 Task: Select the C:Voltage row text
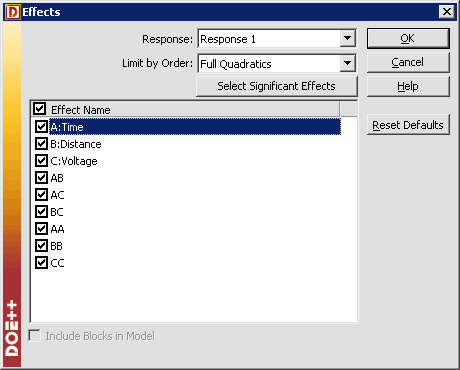tap(74, 161)
